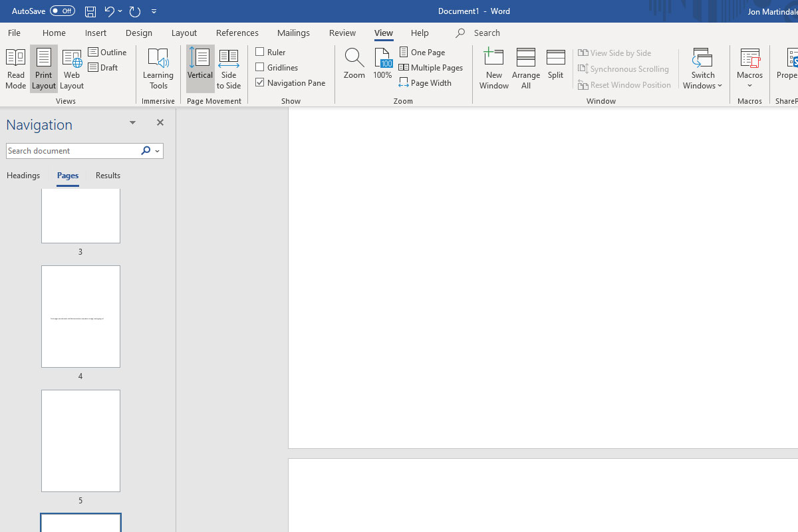Click the Save icon in title bar
Viewport: 798px width, 532px height.
[90, 11]
